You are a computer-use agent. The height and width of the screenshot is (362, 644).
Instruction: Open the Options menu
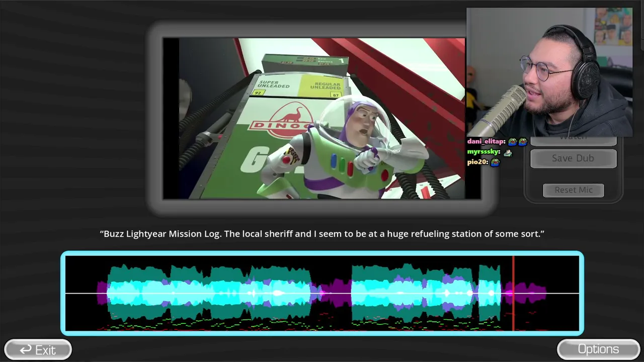tap(598, 349)
